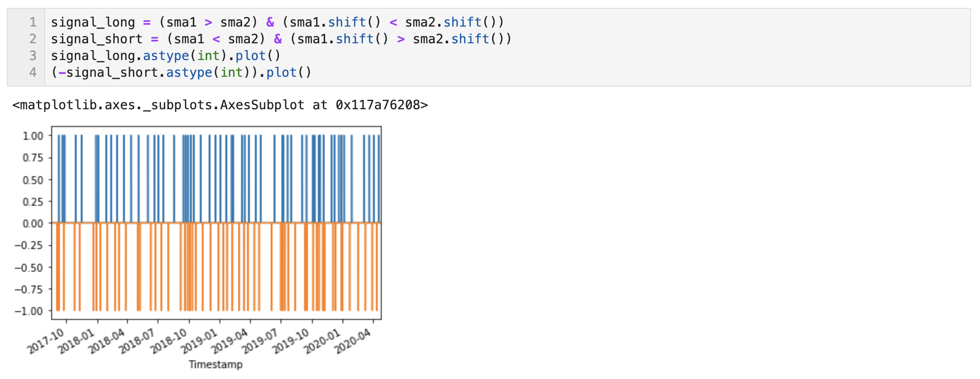The width and height of the screenshot is (980, 379).
Task: Place cursor on signal_short in line 2
Action: pyautogui.click(x=96, y=39)
